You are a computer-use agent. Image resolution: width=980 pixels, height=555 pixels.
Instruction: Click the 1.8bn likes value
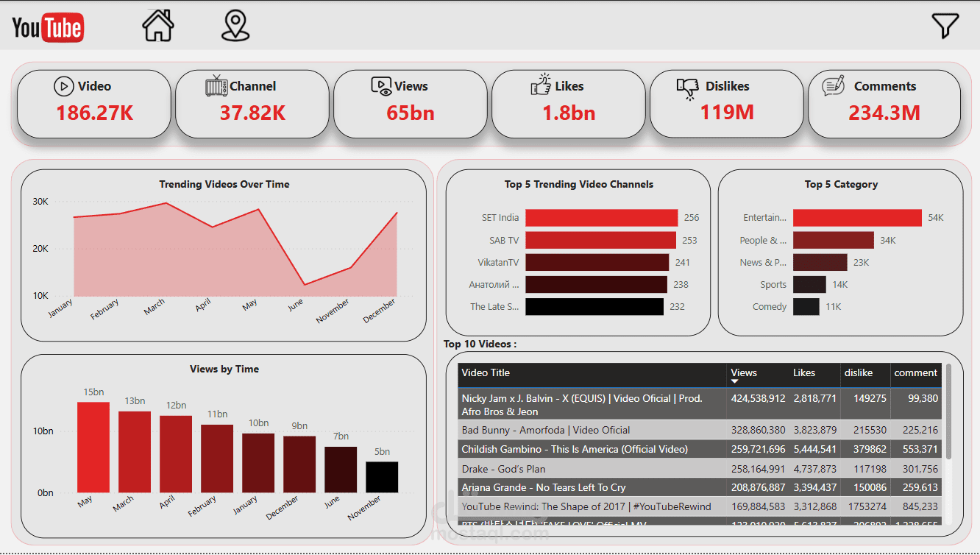(x=569, y=113)
